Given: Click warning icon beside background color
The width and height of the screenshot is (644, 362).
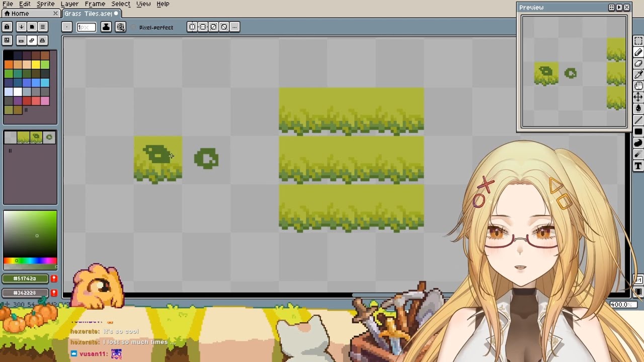Looking at the screenshot, I should click(x=54, y=293).
